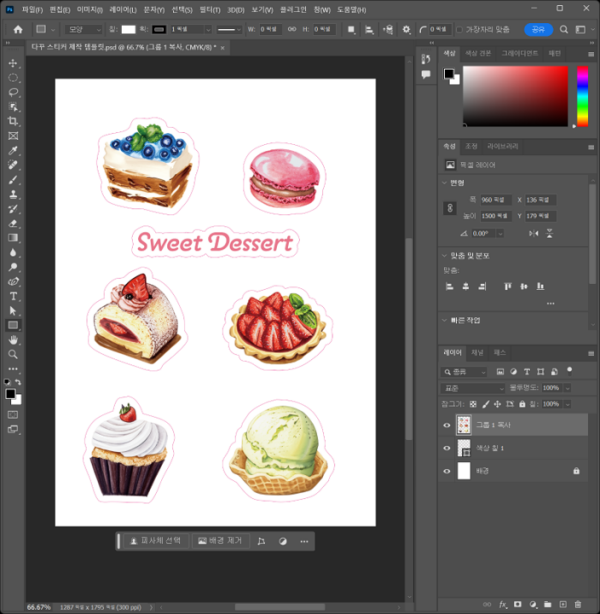Screen dimensions: 600x614
Task: Open the stroke width 1 픽셀 dropdown
Action: click(x=208, y=29)
